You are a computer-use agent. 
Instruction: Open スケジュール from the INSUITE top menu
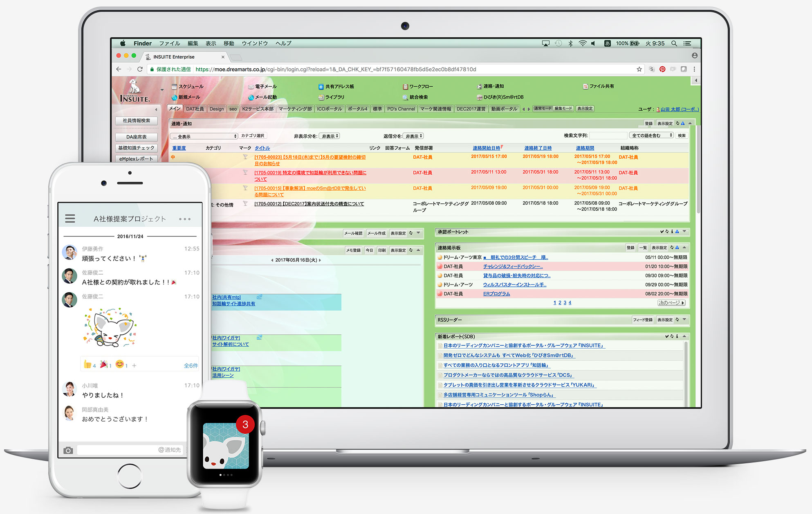(x=187, y=86)
